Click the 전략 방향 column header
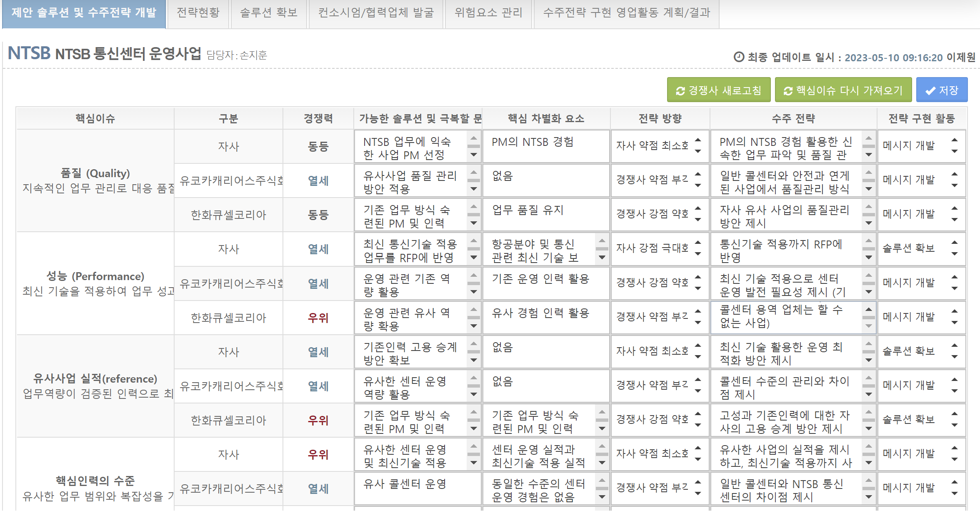 [x=660, y=118]
